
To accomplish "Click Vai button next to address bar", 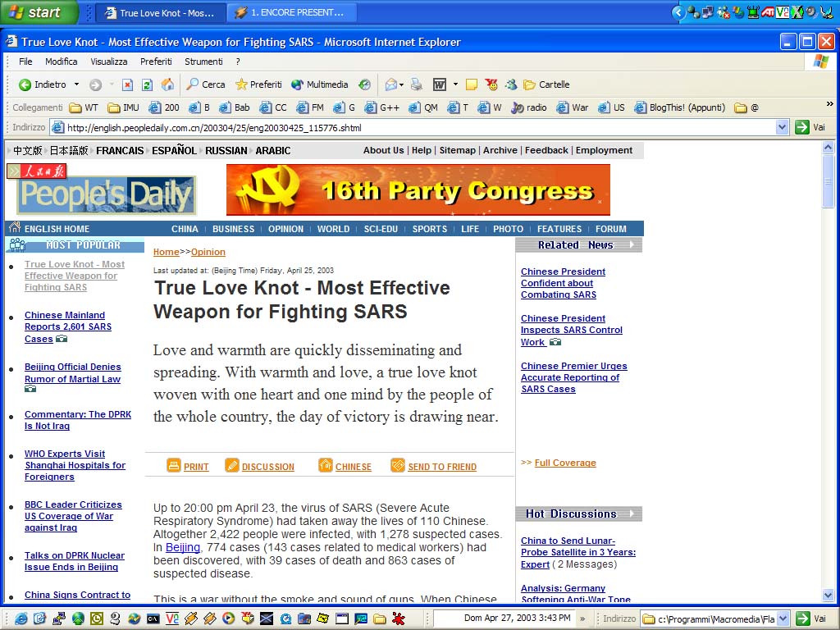I will (x=810, y=127).
